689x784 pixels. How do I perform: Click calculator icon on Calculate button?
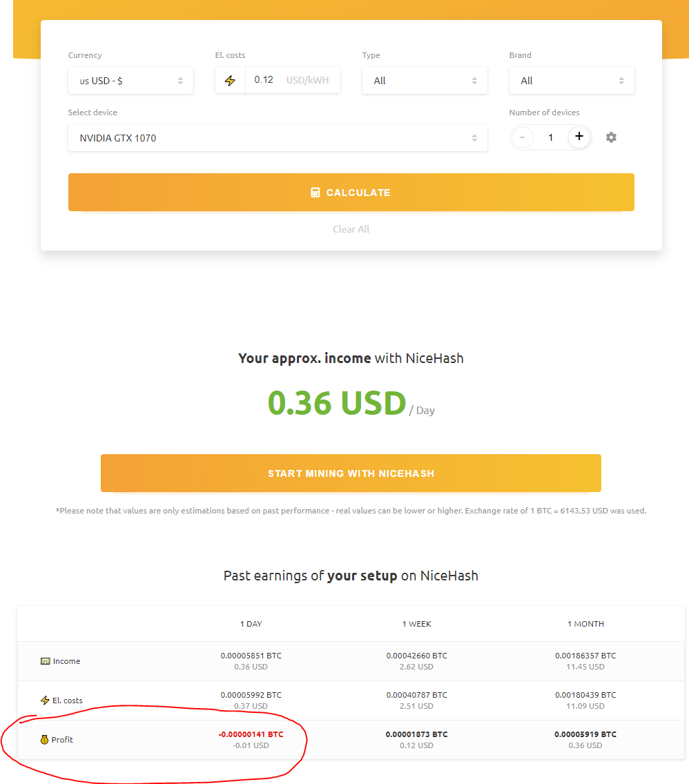click(x=316, y=193)
